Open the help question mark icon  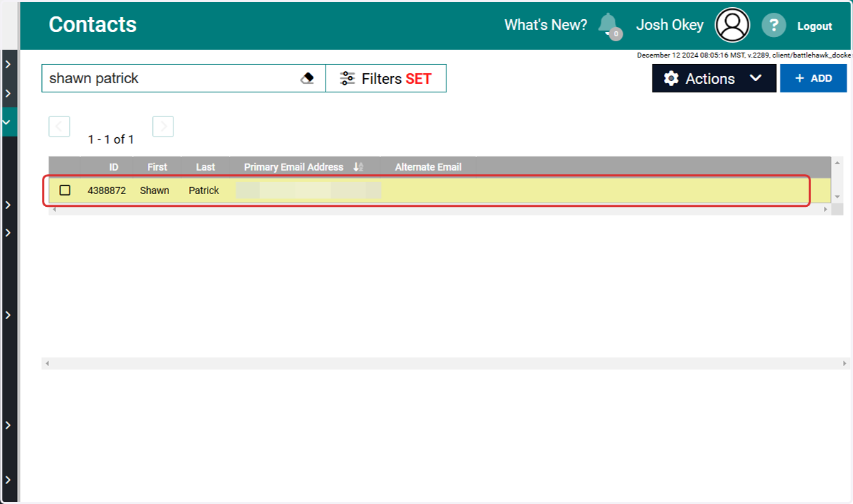click(x=773, y=26)
